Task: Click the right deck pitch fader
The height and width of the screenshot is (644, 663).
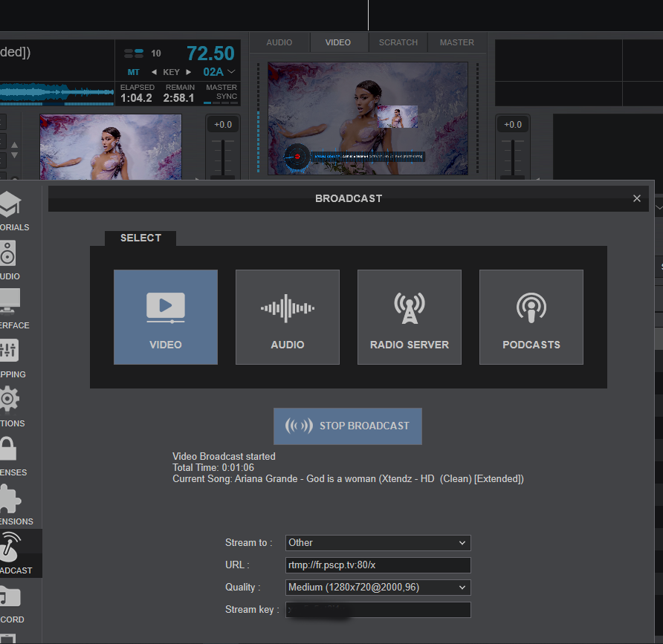Action: click(512, 158)
